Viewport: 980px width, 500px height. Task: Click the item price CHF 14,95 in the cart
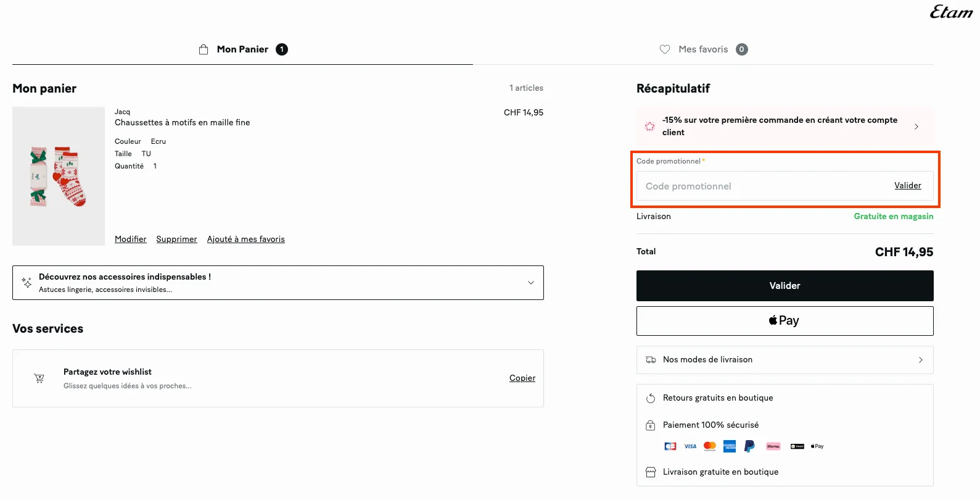(524, 112)
